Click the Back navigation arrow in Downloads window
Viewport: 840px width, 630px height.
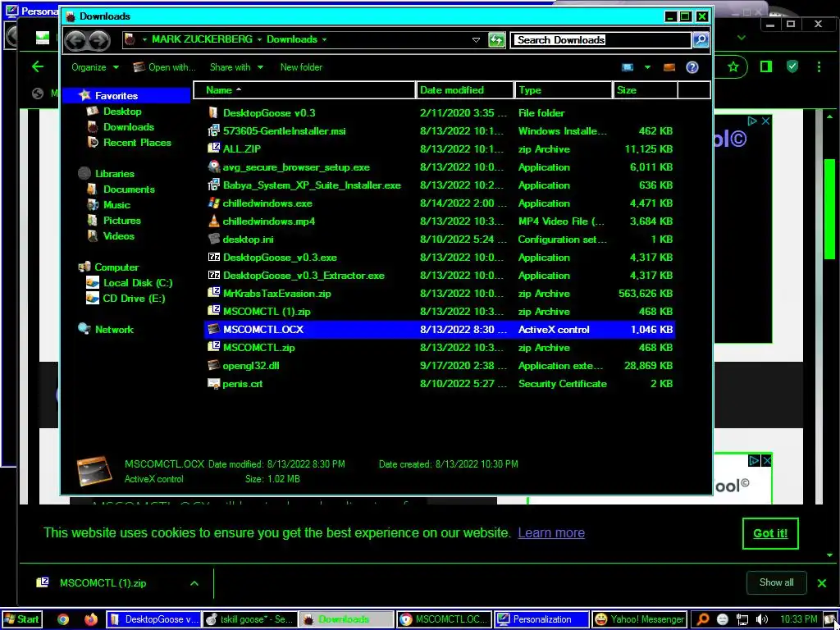pos(75,40)
